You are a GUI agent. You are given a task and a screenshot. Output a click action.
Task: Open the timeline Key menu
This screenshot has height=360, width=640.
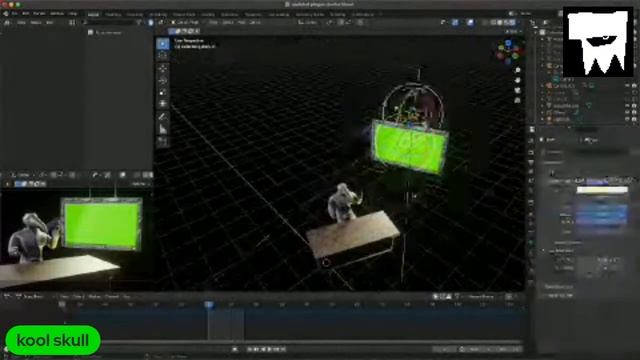[x=127, y=296]
